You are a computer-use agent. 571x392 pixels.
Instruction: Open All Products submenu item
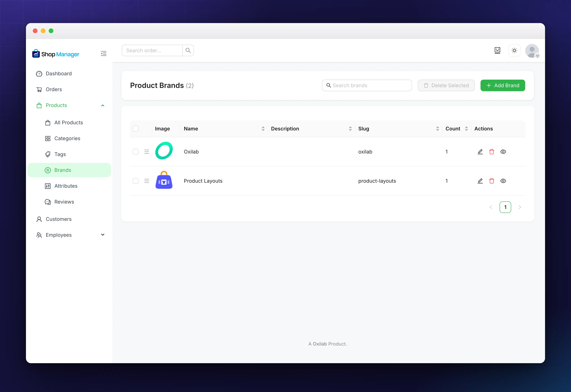69,122
